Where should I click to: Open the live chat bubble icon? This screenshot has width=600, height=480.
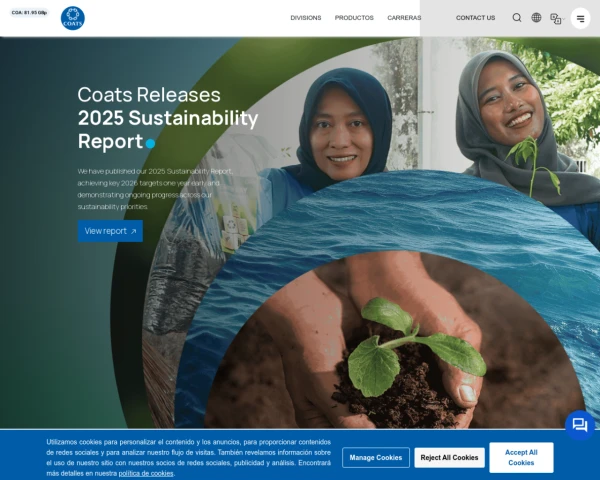coord(580,425)
